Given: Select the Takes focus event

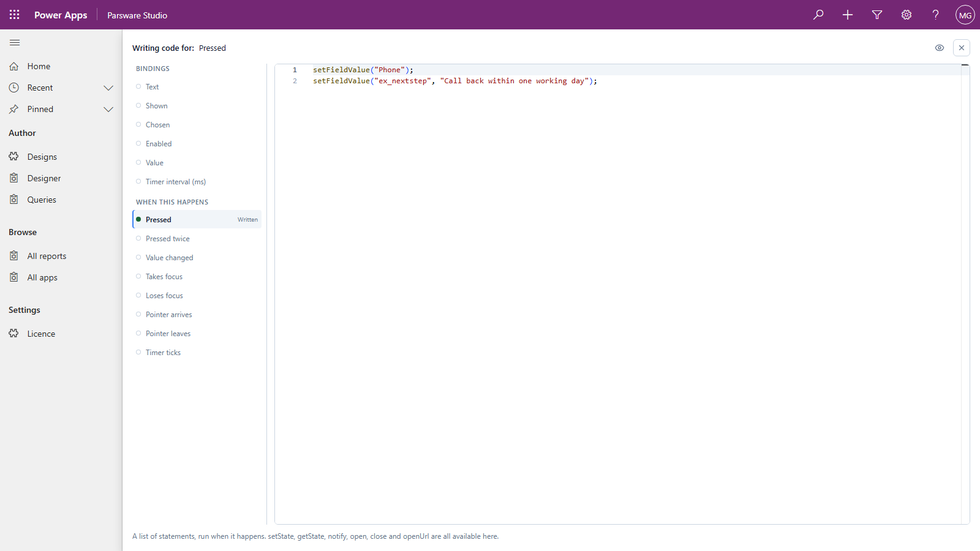Looking at the screenshot, I should 197,277.
